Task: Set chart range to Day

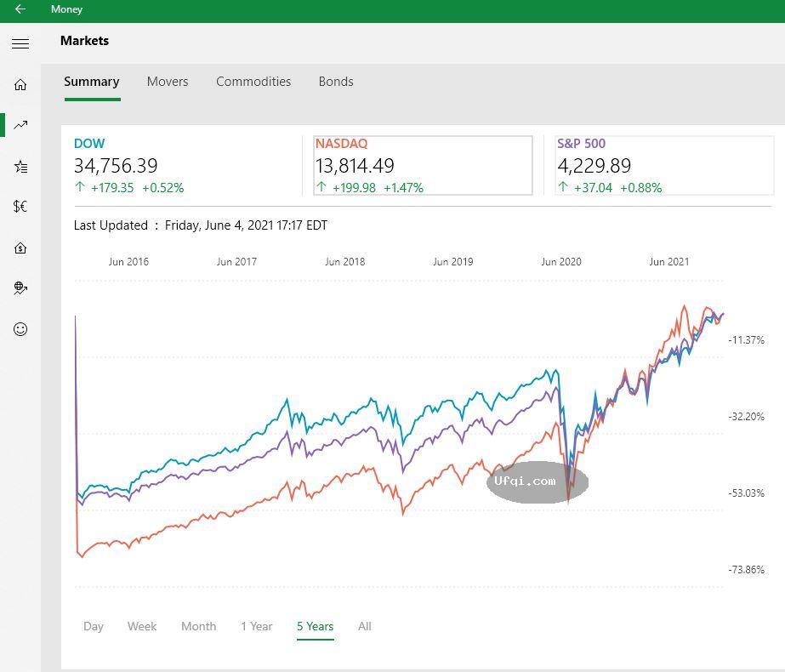Action: 94,626
